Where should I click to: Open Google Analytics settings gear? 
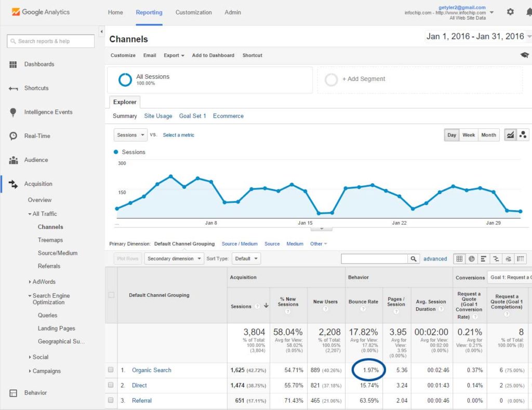(x=510, y=11)
